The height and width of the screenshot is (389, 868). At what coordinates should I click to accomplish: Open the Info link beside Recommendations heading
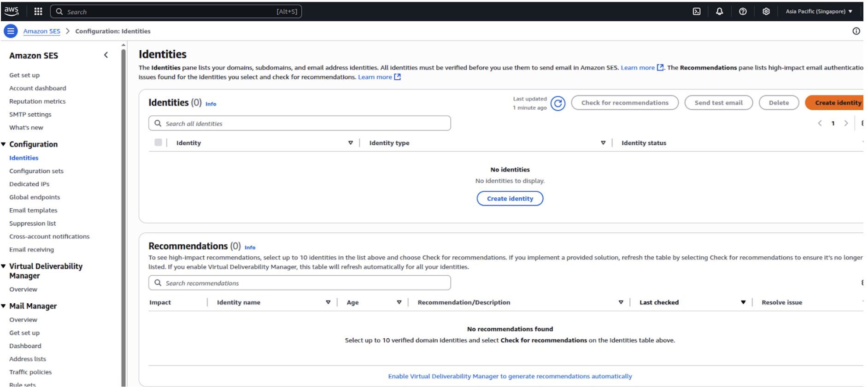click(x=250, y=248)
